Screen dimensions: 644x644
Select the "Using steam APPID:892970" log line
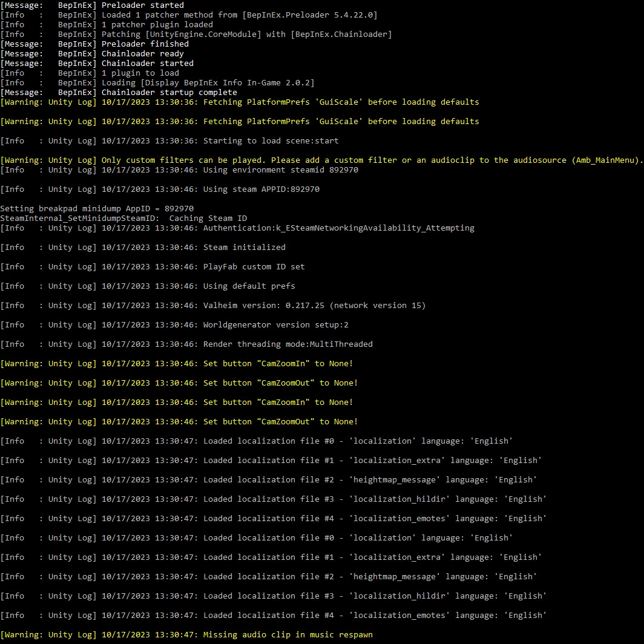point(160,189)
